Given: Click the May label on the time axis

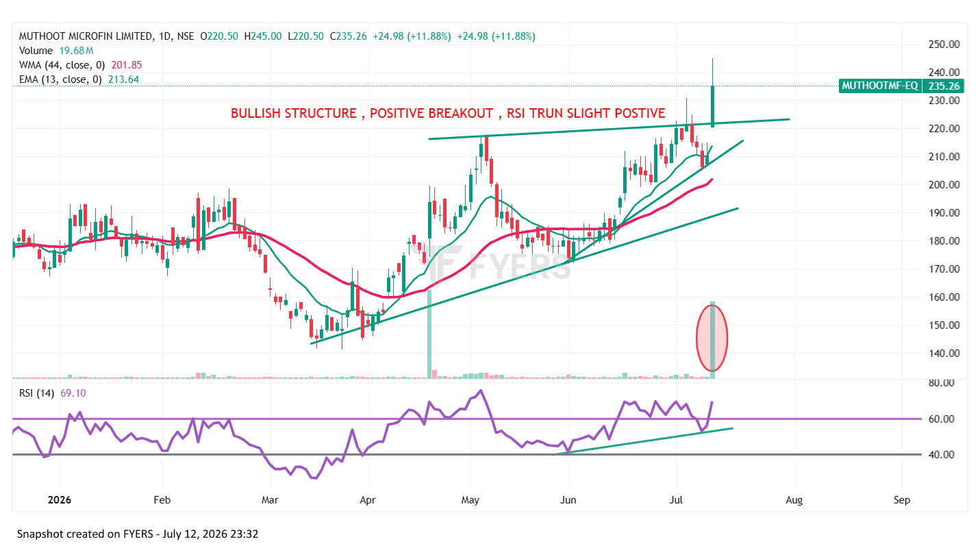Looking at the screenshot, I should click(470, 500).
